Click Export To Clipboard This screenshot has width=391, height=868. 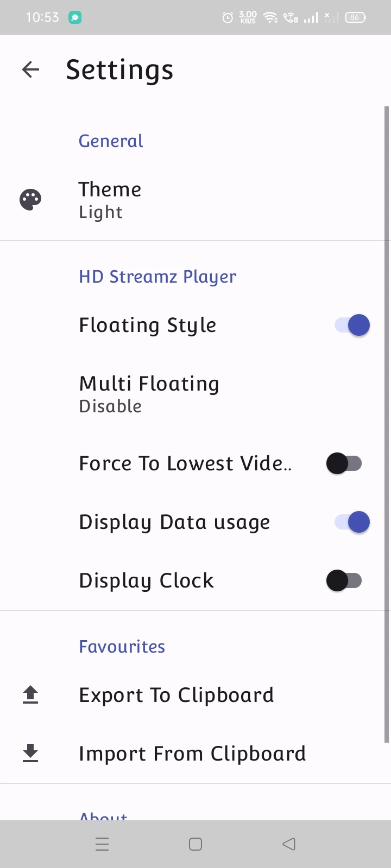point(176,694)
